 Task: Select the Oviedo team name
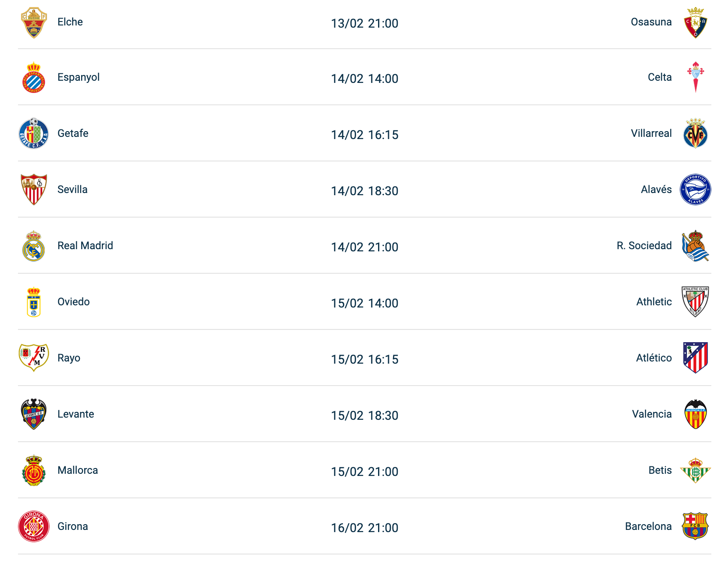[x=74, y=302]
